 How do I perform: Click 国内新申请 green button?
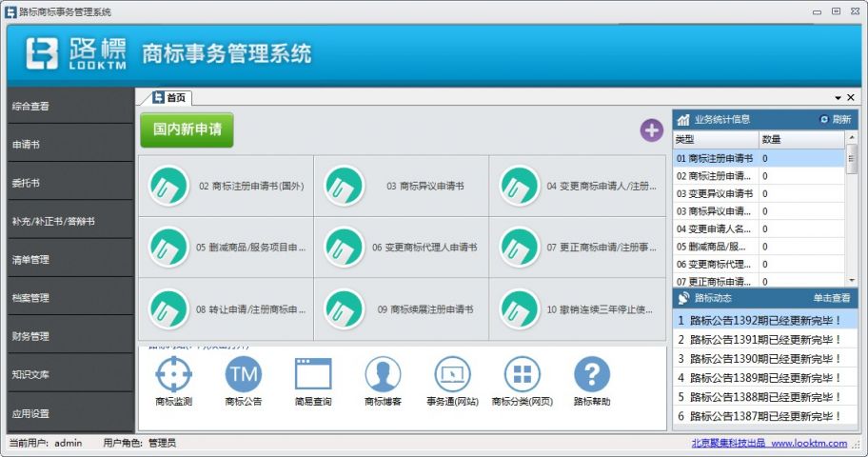pos(187,129)
